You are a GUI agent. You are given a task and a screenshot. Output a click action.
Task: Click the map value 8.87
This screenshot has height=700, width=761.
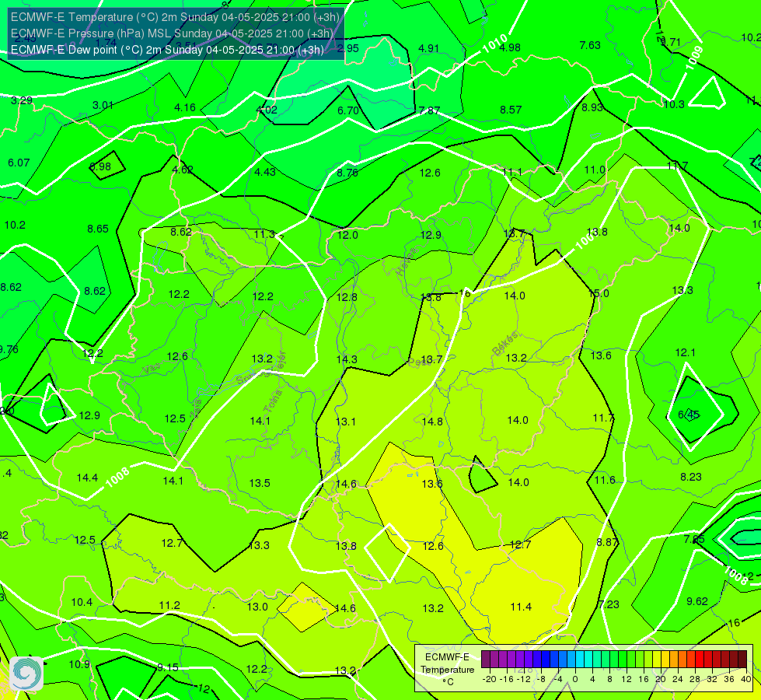click(607, 543)
